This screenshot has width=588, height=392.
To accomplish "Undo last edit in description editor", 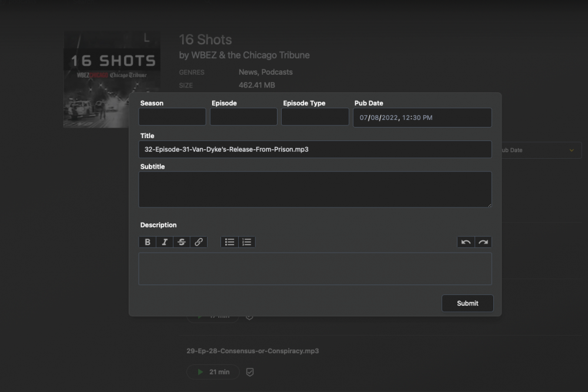I will 466,242.
